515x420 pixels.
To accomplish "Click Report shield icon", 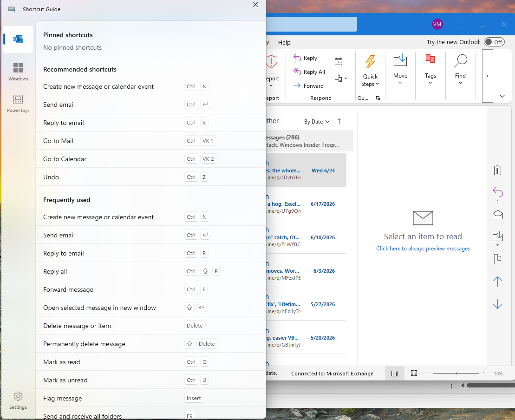I will (x=272, y=62).
